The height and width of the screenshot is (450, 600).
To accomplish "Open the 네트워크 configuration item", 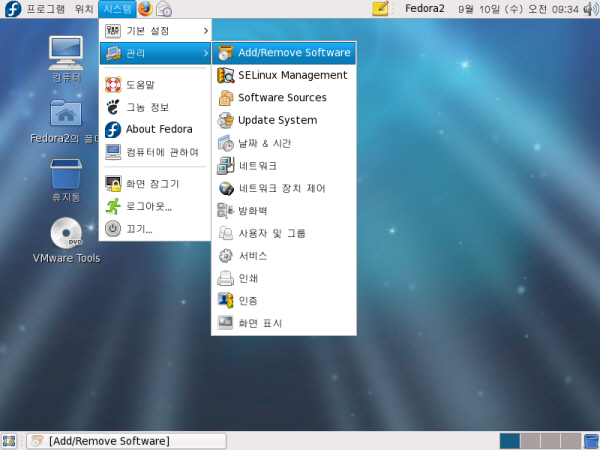I will 284,166.
